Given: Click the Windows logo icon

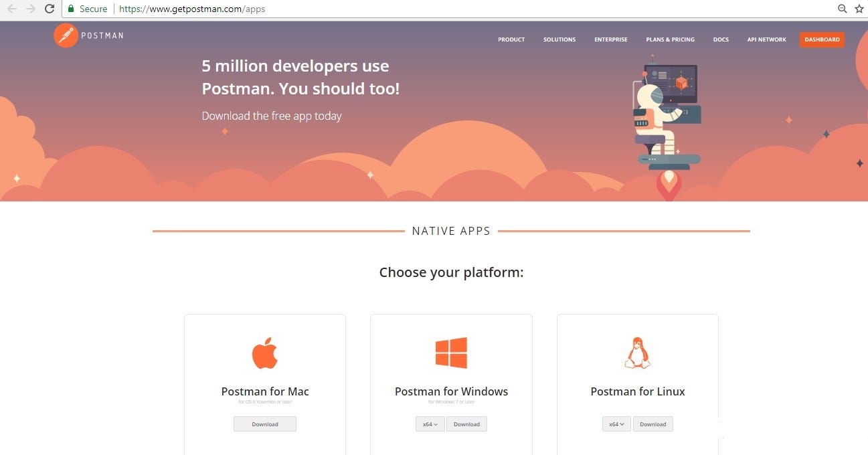Looking at the screenshot, I should click(x=451, y=353).
